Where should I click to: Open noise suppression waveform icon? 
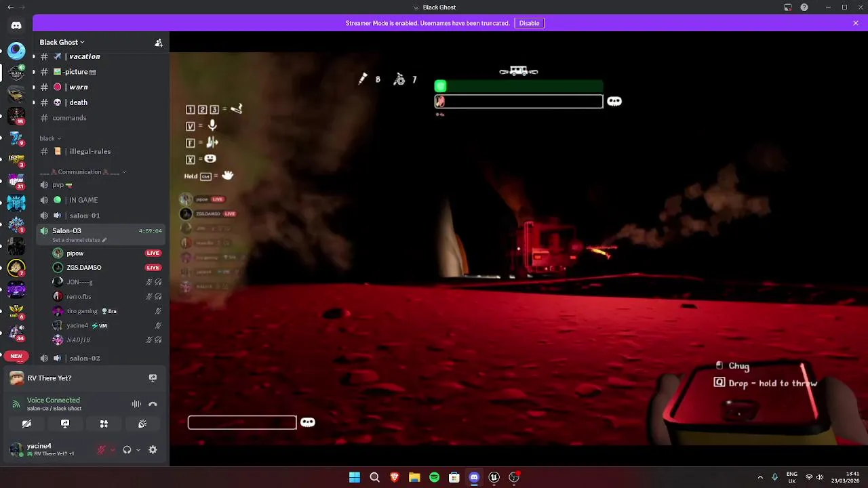pyautogui.click(x=136, y=404)
